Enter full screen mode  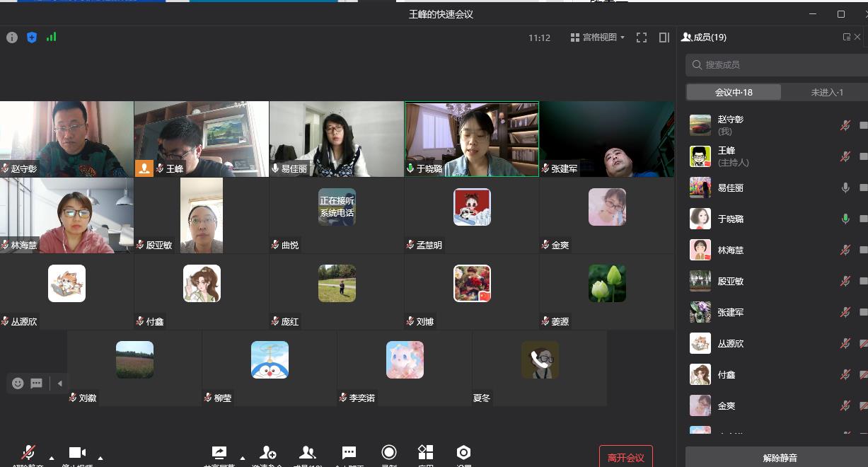point(642,38)
